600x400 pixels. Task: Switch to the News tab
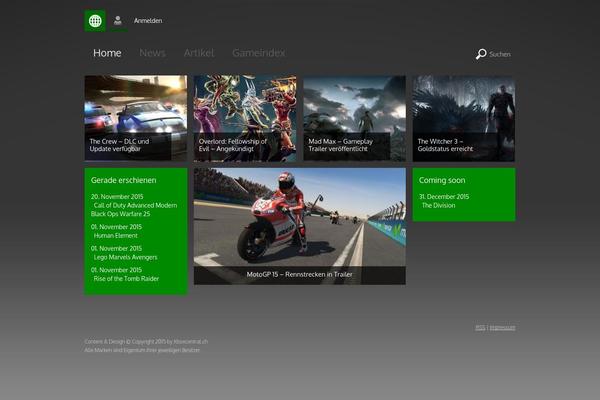point(152,53)
